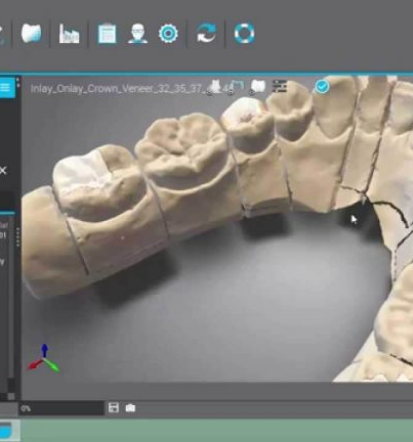Viewport: 413px width, 442px height.
Task: Select the dentist profile icon
Action: click(x=138, y=33)
